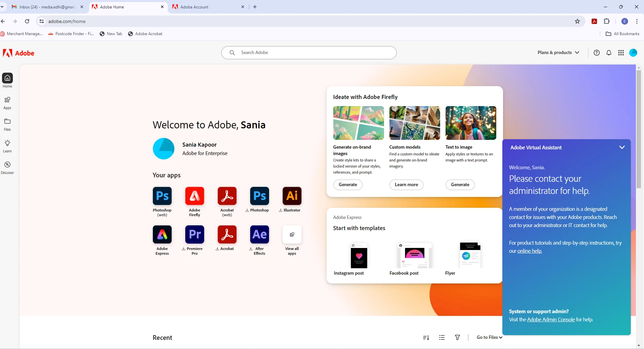
Task: Open Photoshop (web) app icon
Action: (x=162, y=196)
